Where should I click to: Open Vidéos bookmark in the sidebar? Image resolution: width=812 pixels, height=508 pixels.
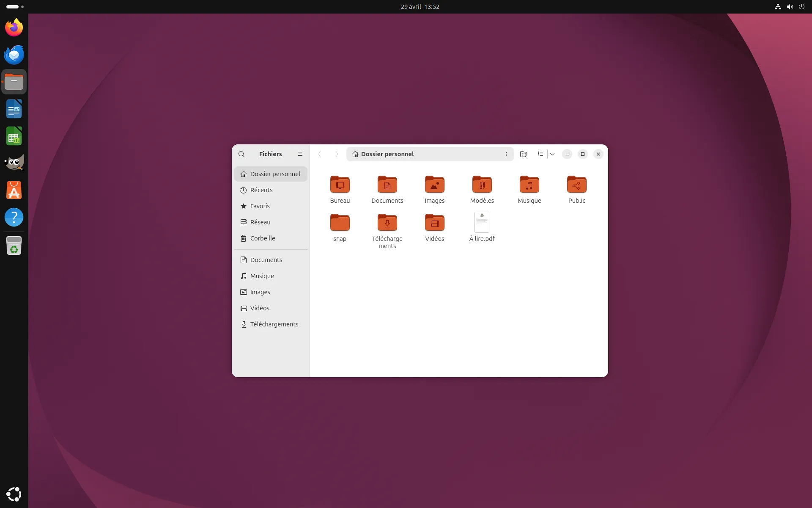click(271, 308)
